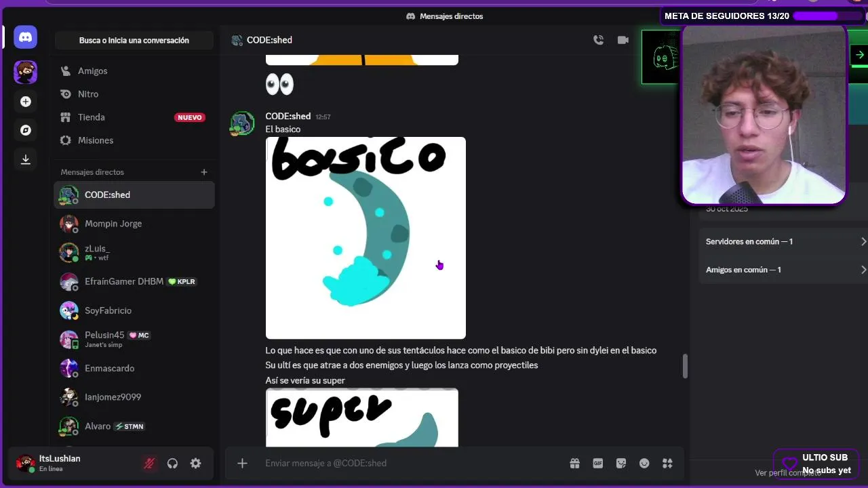
Task: Click the basico drawing image
Action: [366, 238]
